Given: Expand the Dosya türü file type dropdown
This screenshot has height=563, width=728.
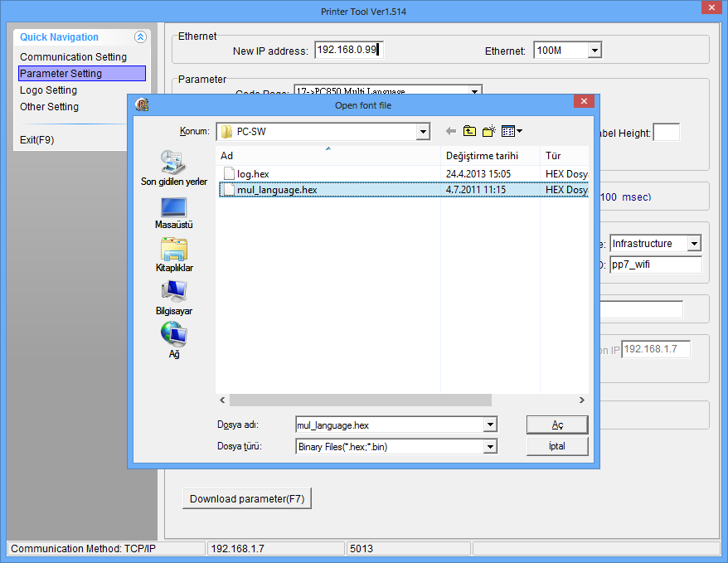Looking at the screenshot, I should coord(490,446).
